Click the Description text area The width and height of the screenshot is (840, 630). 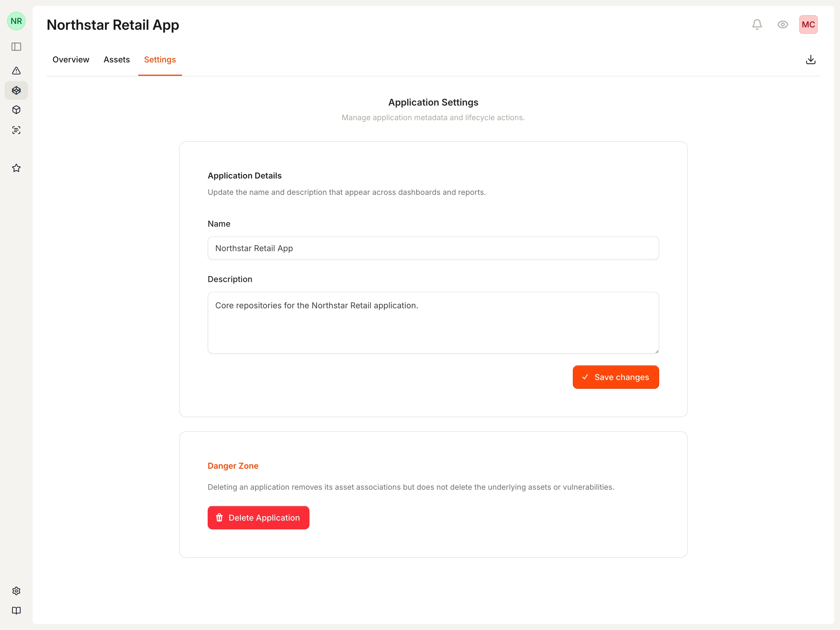433,323
